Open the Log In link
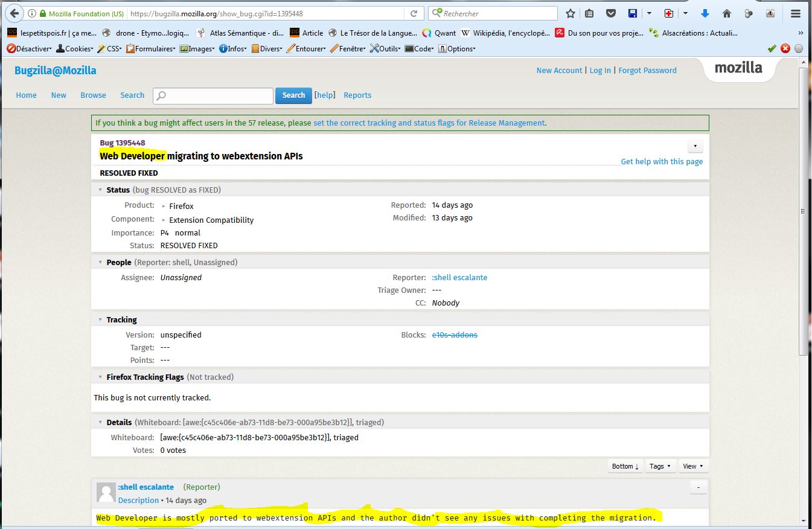 coord(600,70)
